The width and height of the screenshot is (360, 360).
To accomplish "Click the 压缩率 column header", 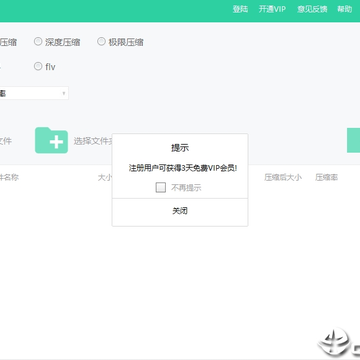I will (x=326, y=177).
